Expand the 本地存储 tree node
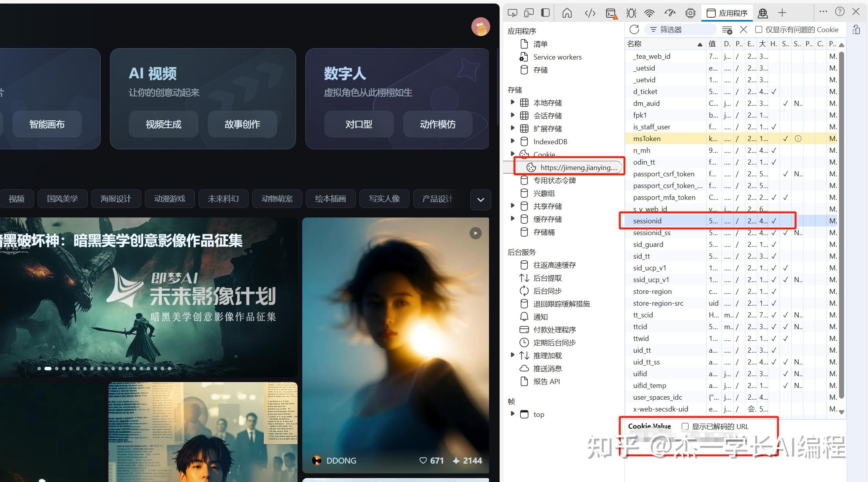The width and height of the screenshot is (868, 482). tap(512, 102)
